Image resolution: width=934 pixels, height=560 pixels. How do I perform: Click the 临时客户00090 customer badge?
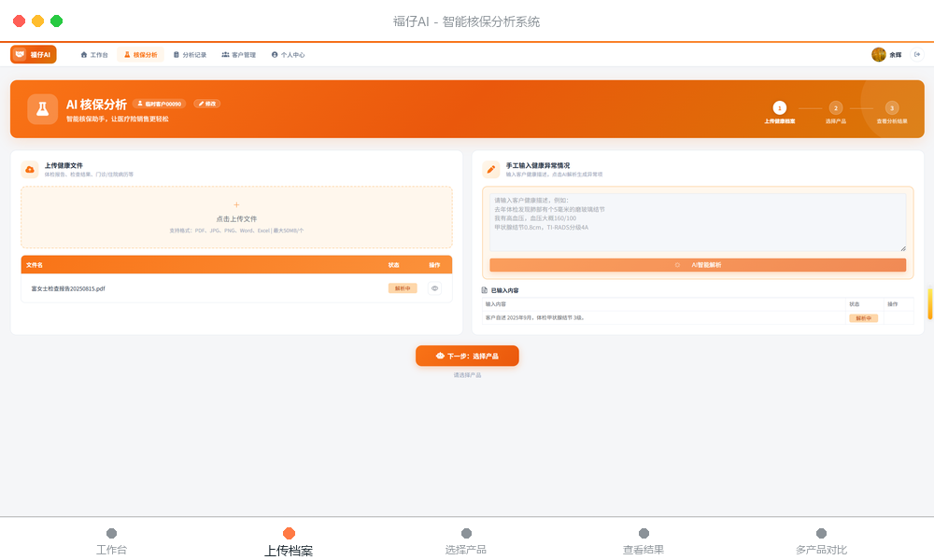point(160,104)
